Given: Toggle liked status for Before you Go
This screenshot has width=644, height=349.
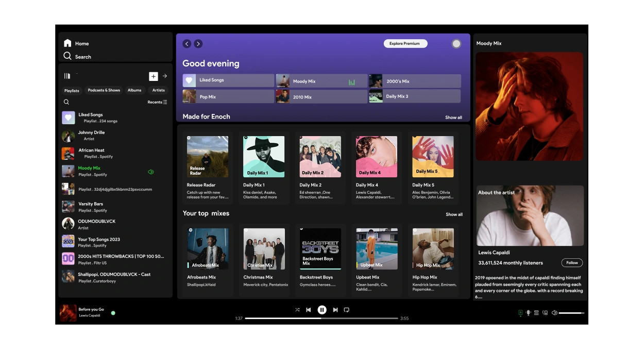Looking at the screenshot, I should (x=113, y=313).
